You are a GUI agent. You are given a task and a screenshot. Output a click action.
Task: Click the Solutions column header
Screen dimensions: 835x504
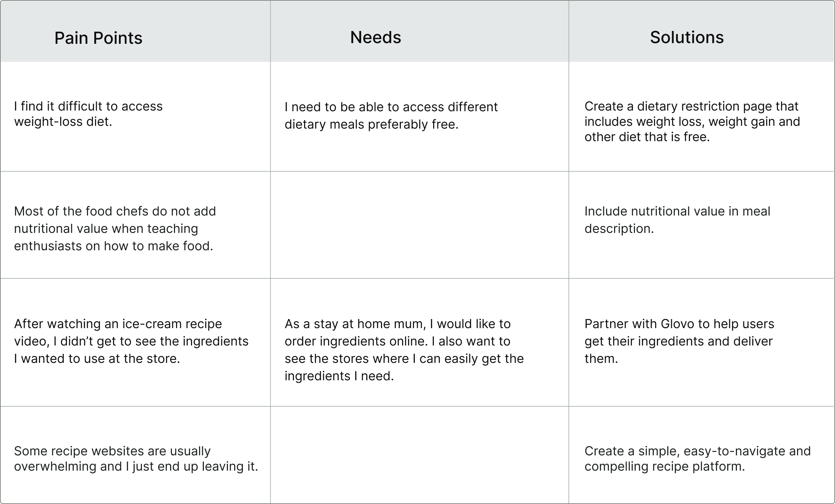[x=687, y=37]
